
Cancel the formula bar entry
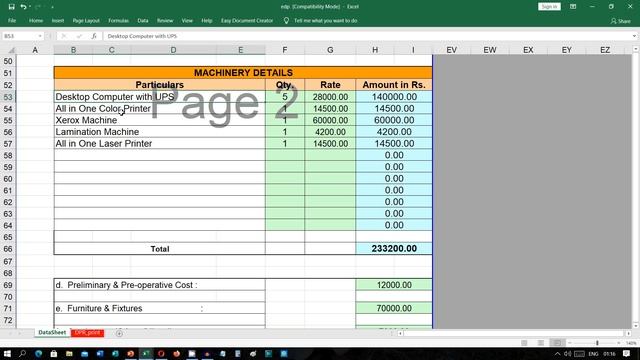(x=64, y=36)
